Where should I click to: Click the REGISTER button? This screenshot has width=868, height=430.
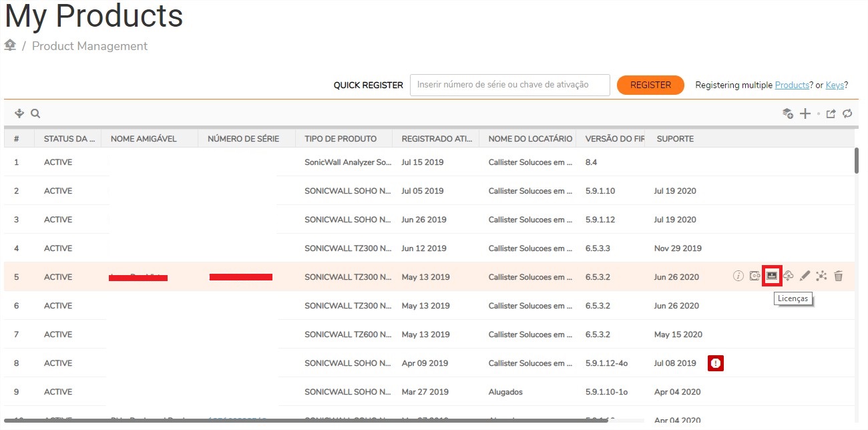(x=650, y=85)
